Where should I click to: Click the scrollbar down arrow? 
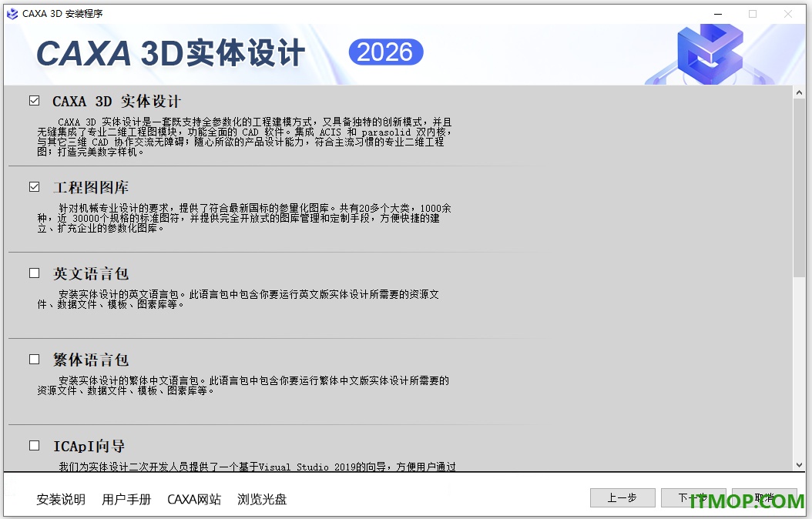point(799,464)
